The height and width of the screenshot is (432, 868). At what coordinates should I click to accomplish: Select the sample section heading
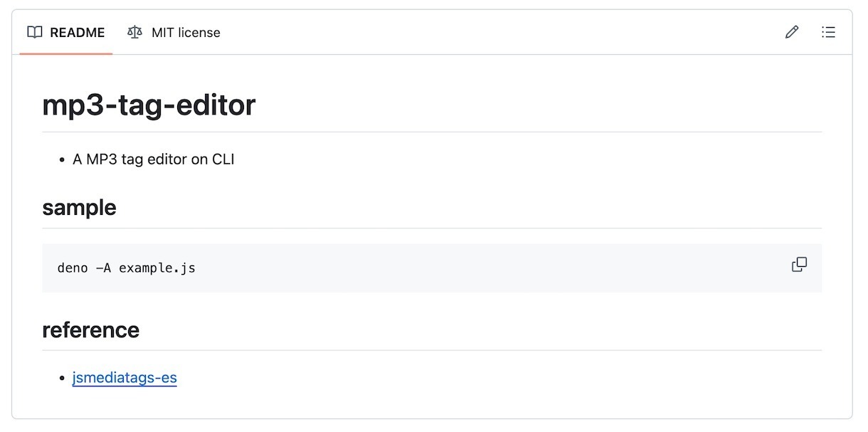click(79, 208)
